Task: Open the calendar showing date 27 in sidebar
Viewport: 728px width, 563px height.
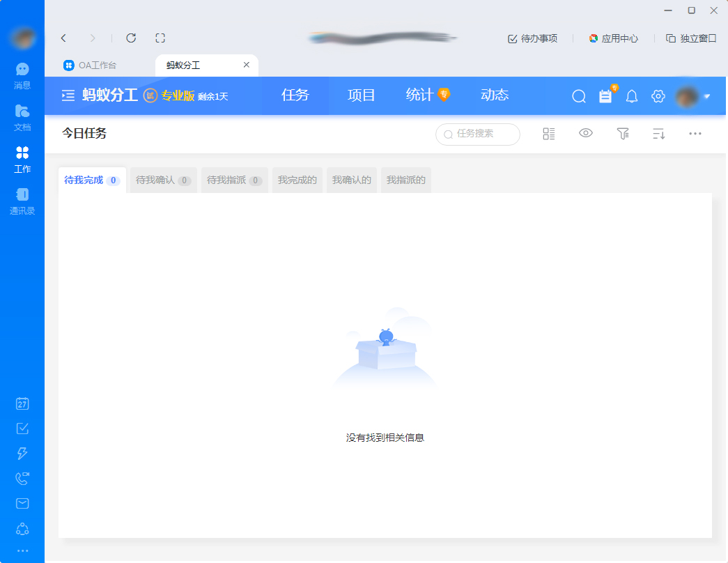Action: 22,403
